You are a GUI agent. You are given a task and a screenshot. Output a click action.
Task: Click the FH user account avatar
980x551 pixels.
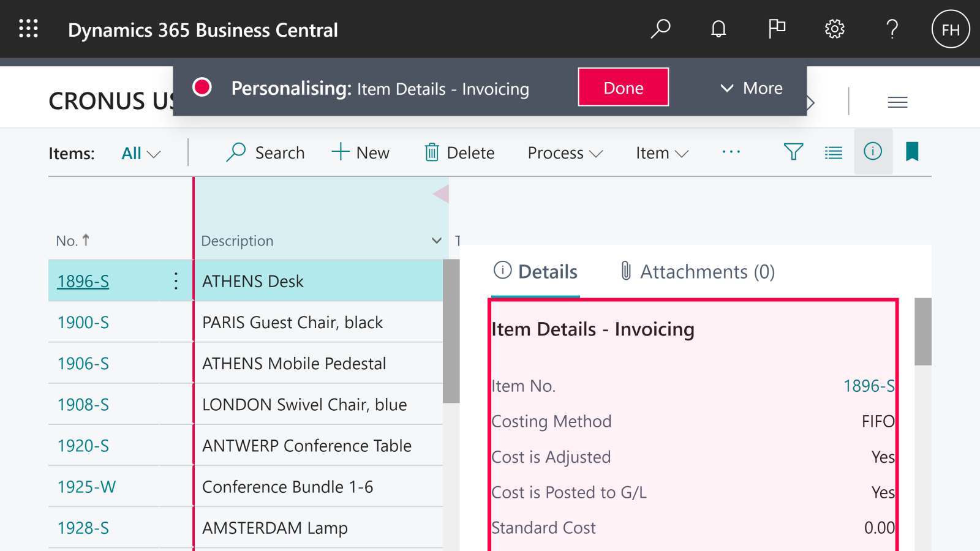pos(950,29)
